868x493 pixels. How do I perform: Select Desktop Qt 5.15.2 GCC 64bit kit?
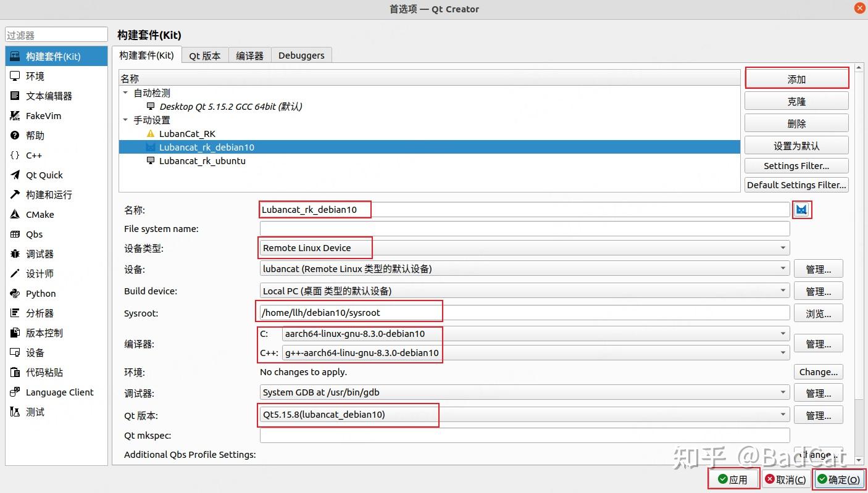click(430, 106)
